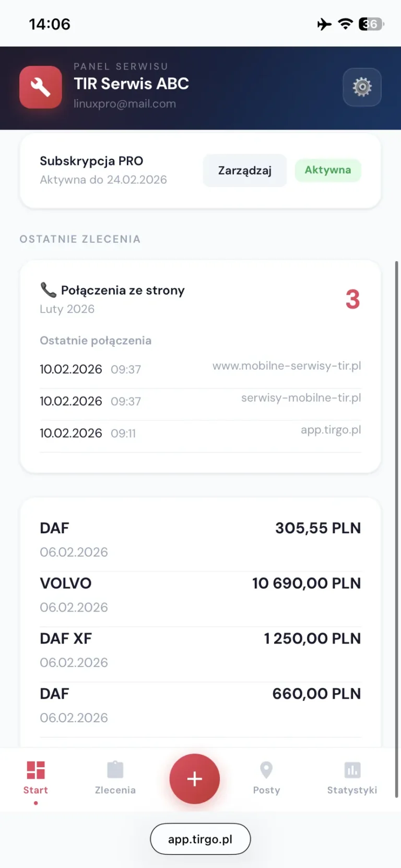Image resolution: width=401 pixels, height=868 pixels.
Task: Tap the phone icon beside Połączenia ze strony
Action: 48,289
